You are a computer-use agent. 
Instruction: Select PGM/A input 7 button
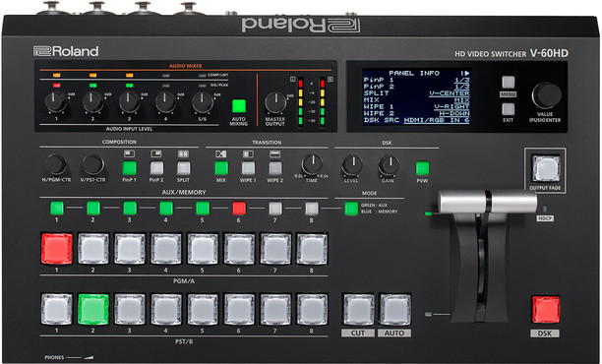pyautogui.click(x=275, y=249)
